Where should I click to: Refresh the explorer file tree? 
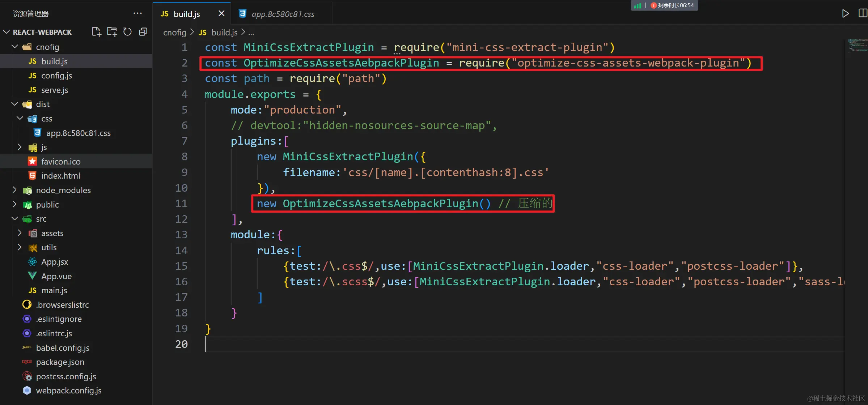coord(127,32)
